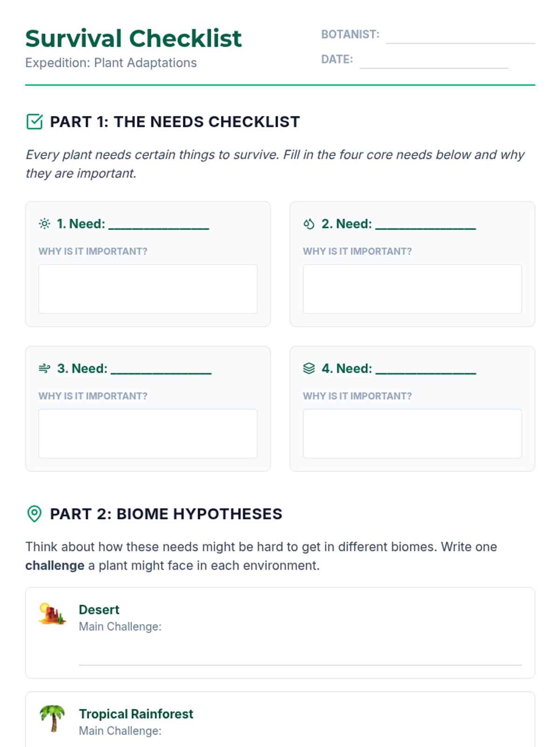Image resolution: width=560 pixels, height=747 pixels.
Task: Click the blank line after 1. Need
Action: (x=159, y=225)
